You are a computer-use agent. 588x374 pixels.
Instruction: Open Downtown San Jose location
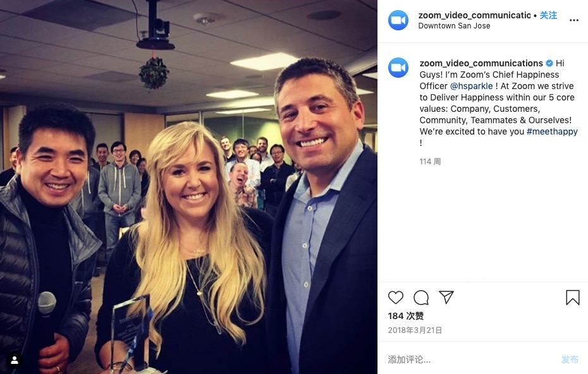tap(454, 26)
